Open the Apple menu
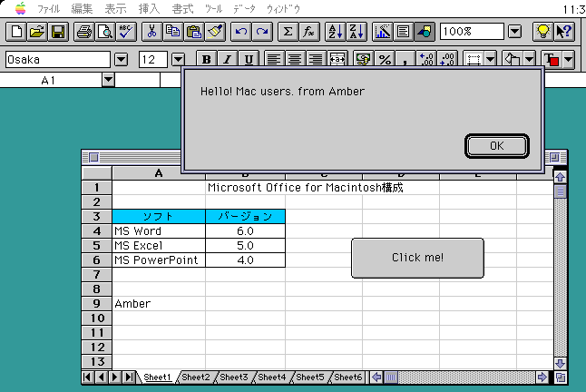Viewport: 586px width, 392px height. (21, 8)
